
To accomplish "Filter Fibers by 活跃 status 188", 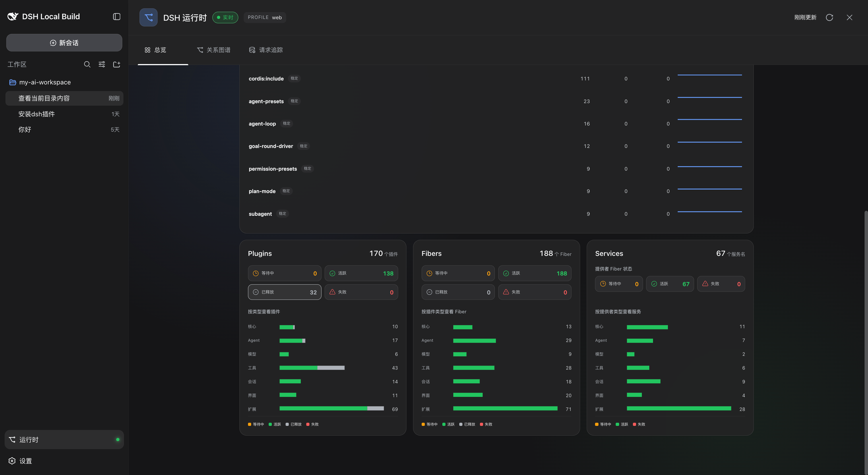I will click(534, 273).
